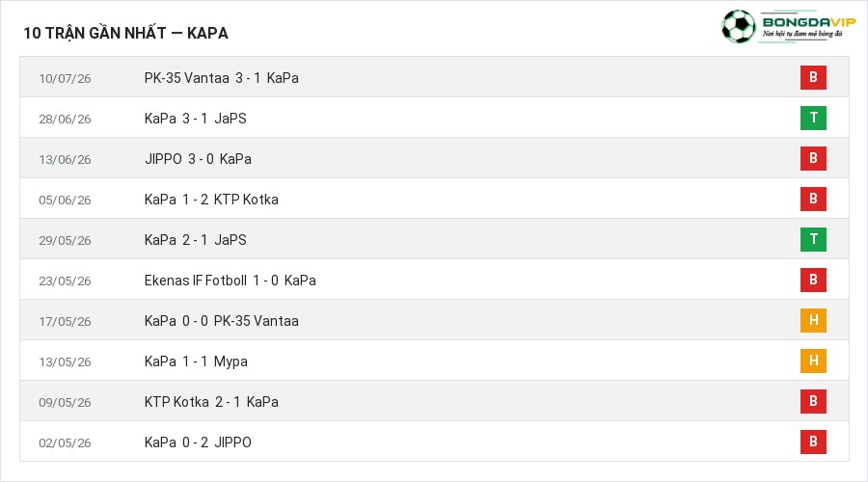The image size is (868, 482).
Task: Click the red B badge for KaPa 1-2 KTP Kotka
Action: 813,199
